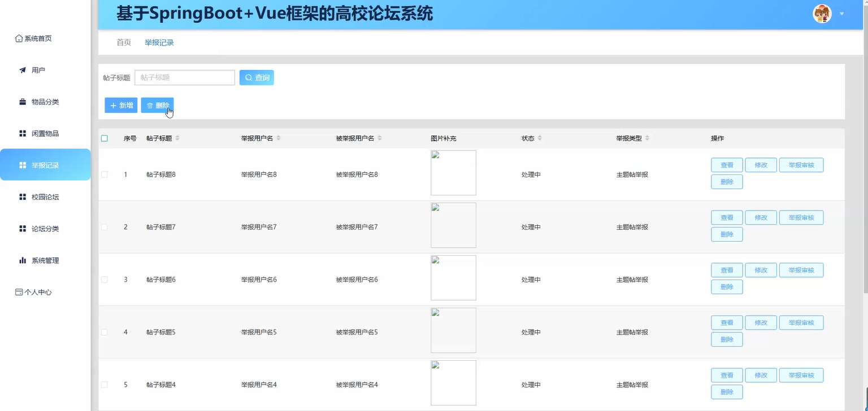The height and width of the screenshot is (411, 868).
Task: Check the row for 帖子标题6
Action: pyautogui.click(x=104, y=279)
